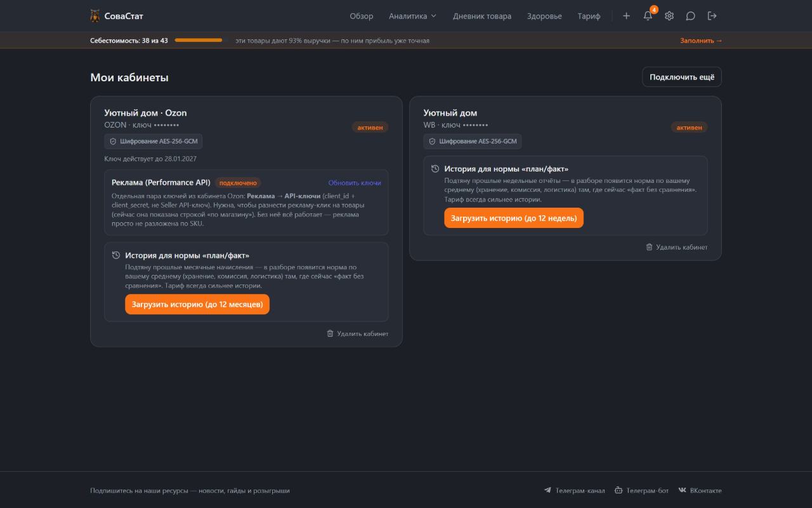Navigate to Тариф page
The image size is (812, 508).
pyautogui.click(x=589, y=16)
